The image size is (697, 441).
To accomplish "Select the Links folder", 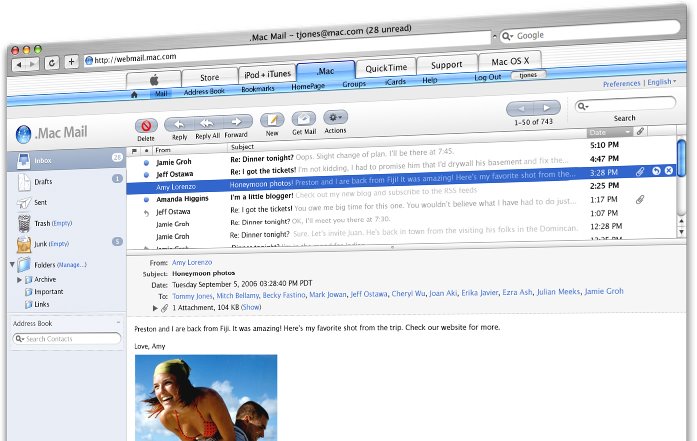I will pos(42,304).
